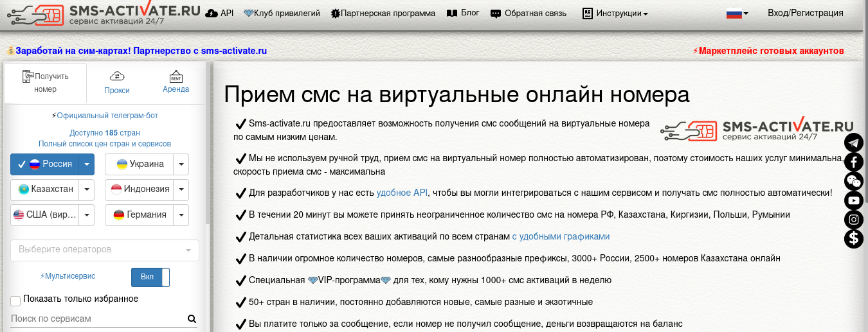This screenshot has width=868, height=332.
Task: Open the API menu item
Action: (x=220, y=13)
